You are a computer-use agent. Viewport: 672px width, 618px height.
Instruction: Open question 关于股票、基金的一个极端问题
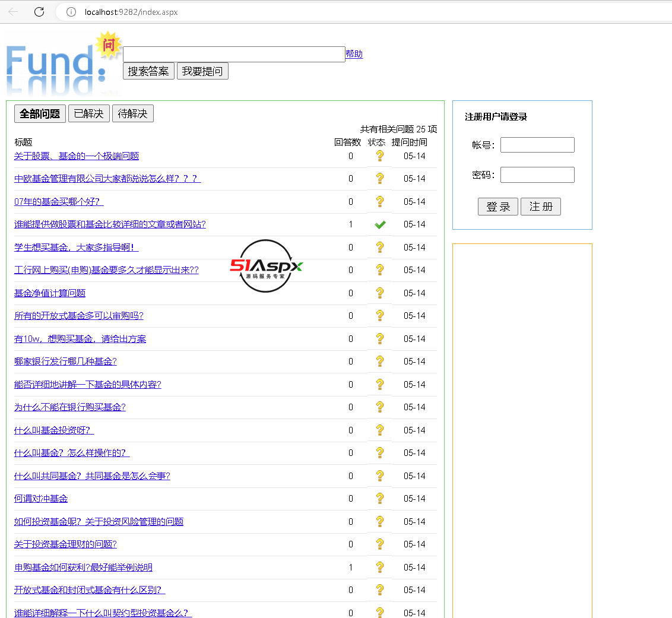click(77, 156)
